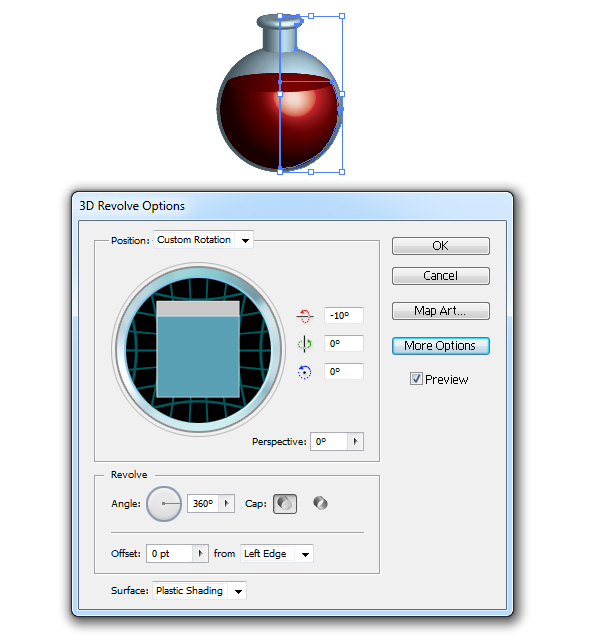Click the Y-axis rotation icon

point(304,344)
